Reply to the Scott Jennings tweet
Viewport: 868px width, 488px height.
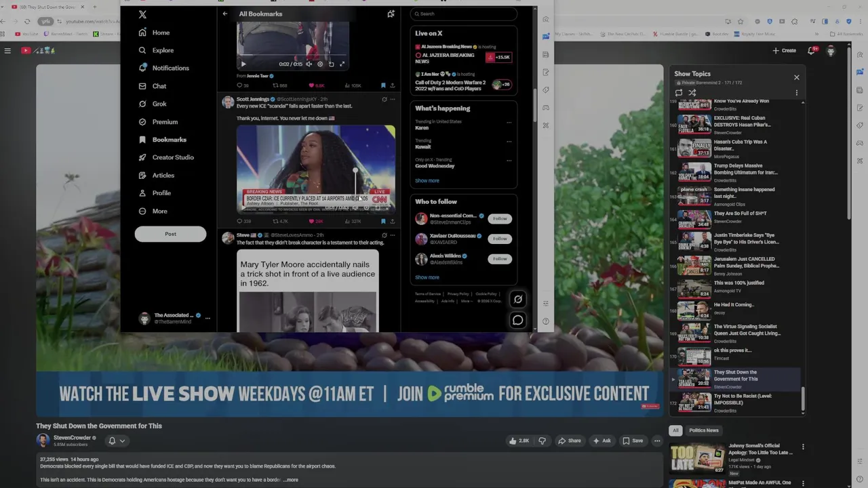click(x=243, y=221)
